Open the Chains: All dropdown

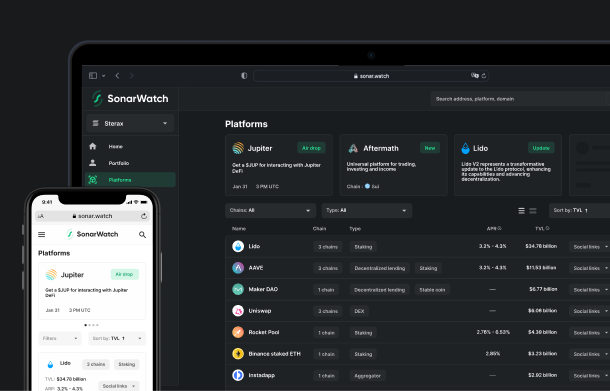pyautogui.click(x=270, y=210)
